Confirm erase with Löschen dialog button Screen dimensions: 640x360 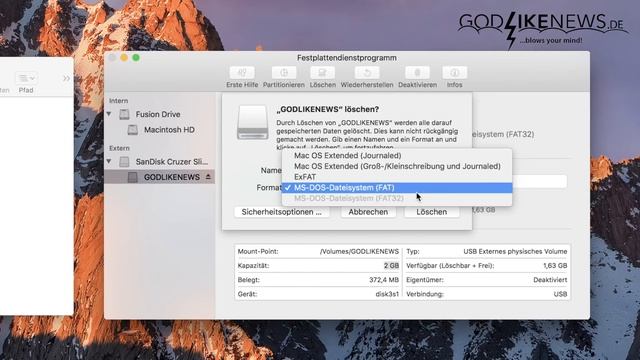click(431, 212)
